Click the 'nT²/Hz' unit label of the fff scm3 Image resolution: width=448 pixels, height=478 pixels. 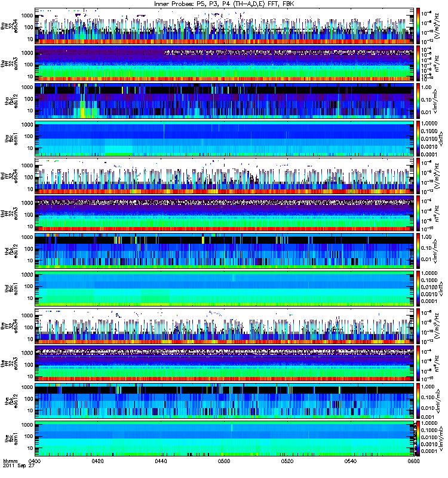[437, 363]
